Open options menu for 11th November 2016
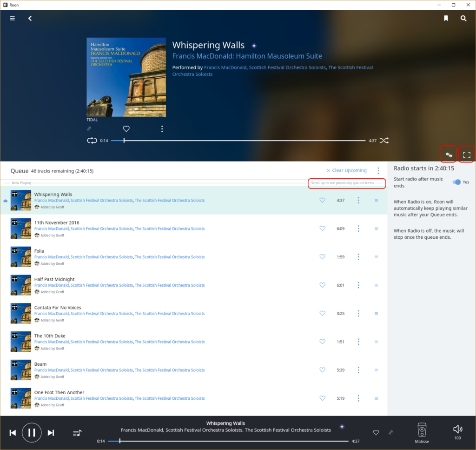The image size is (476, 450). coord(358,228)
